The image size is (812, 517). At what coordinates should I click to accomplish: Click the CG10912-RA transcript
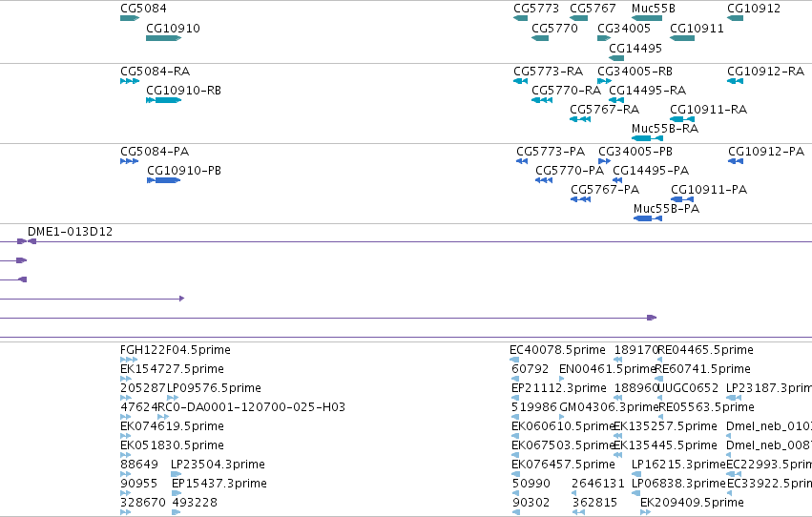(735, 81)
